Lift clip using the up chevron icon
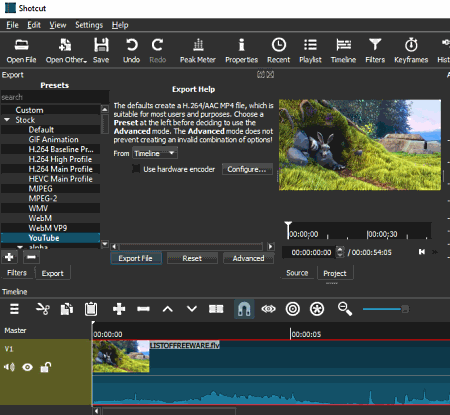This screenshot has height=415, width=450. pyautogui.click(x=168, y=309)
